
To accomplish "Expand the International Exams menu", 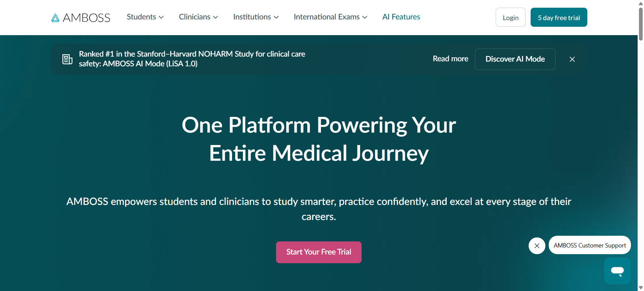I will (330, 17).
